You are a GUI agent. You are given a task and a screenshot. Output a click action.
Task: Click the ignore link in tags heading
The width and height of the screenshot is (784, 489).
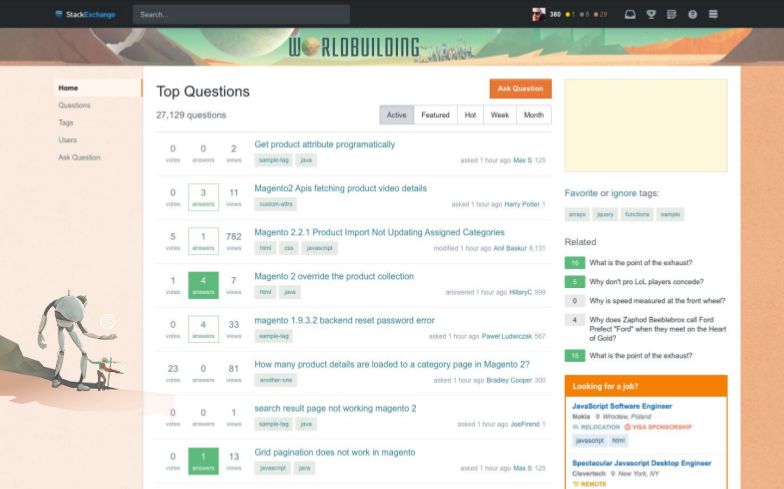tap(624, 193)
